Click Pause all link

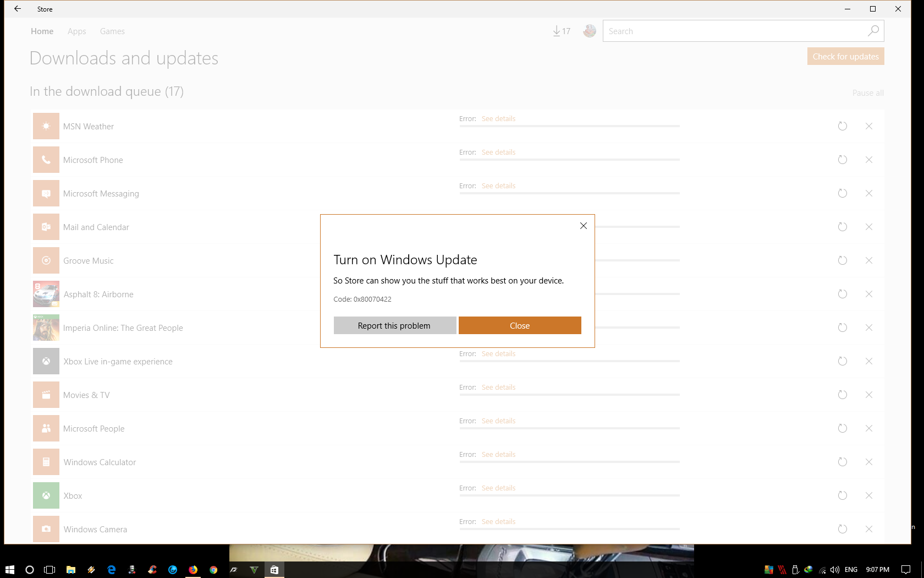pyautogui.click(x=868, y=93)
